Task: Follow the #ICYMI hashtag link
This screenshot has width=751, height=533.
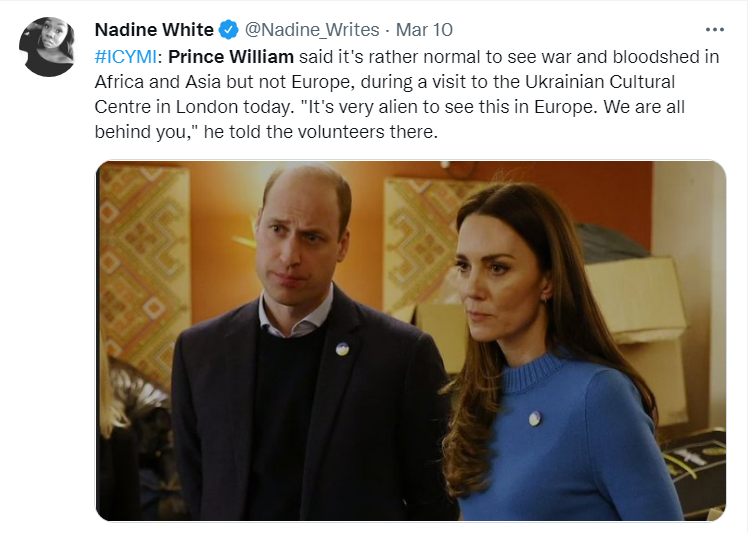Action: (x=125, y=57)
